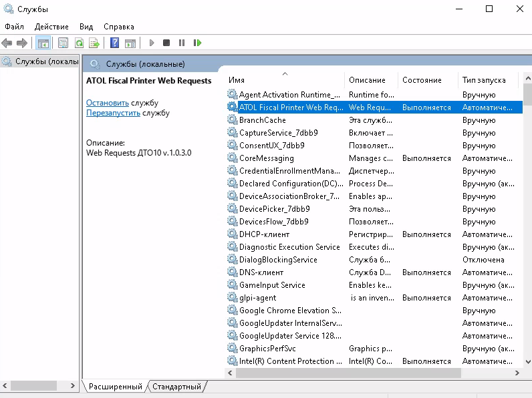Click the Отключена startup type cell
The width and height of the screenshot is (532, 398).
[x=483, y=260]
